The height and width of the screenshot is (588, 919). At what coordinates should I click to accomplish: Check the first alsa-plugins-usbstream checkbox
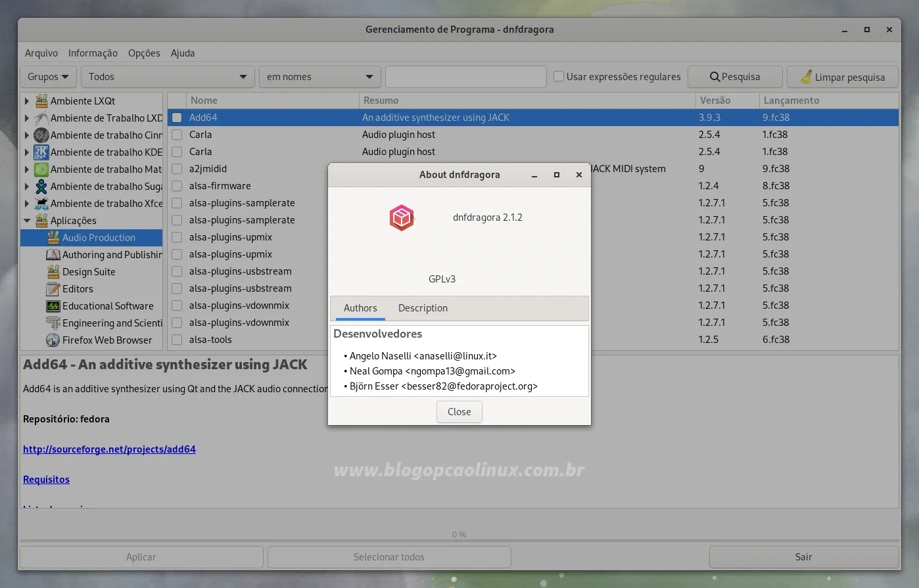[177, 271]
